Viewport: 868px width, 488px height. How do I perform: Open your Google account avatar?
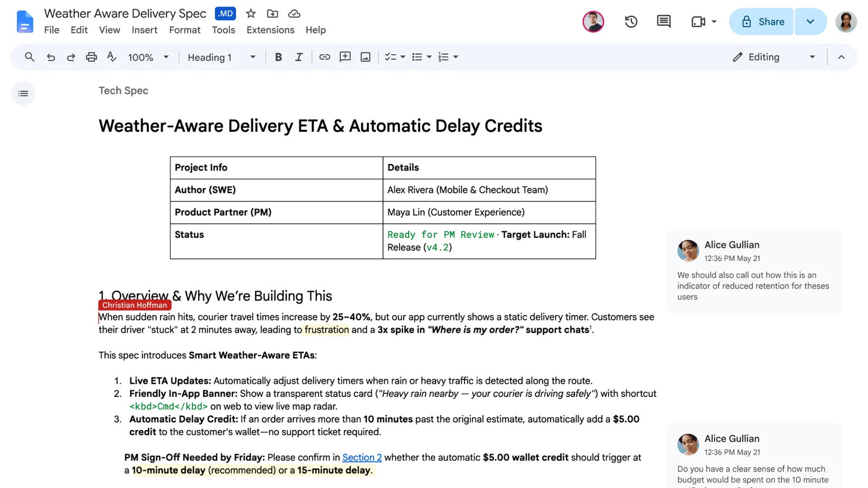pyautogui.click(x=846, y=22)
